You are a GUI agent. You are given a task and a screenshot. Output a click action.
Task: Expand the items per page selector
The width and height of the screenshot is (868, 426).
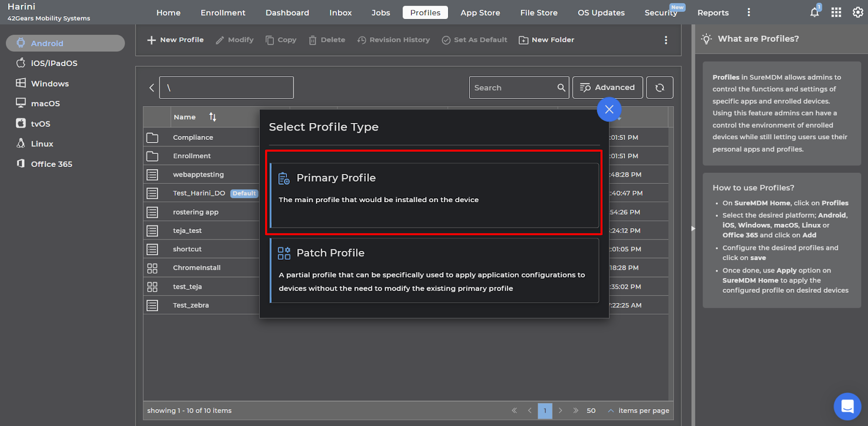point(611,411)
